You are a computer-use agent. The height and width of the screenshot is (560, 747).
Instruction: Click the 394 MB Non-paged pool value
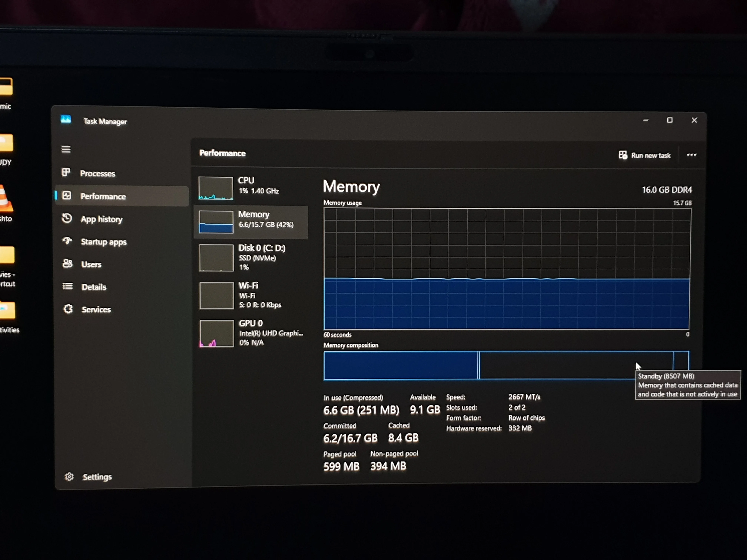pyautogui.click(x=388, y=466)
